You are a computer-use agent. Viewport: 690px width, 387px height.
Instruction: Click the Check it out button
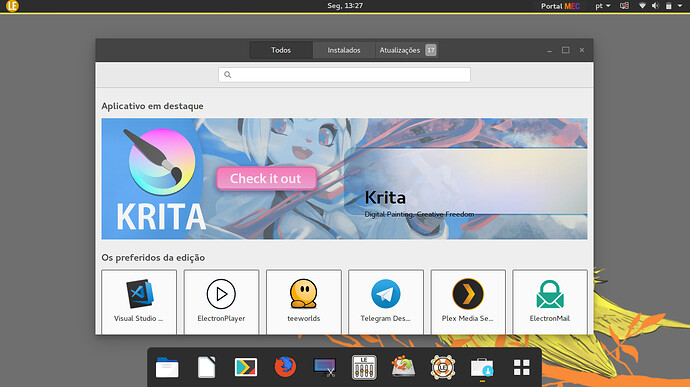point(266,178)
